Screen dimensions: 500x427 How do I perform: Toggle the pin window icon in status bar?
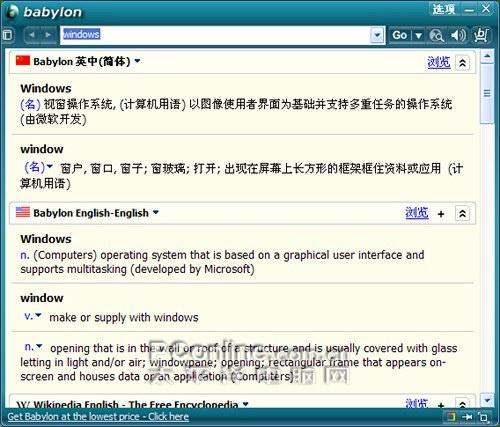468,417
